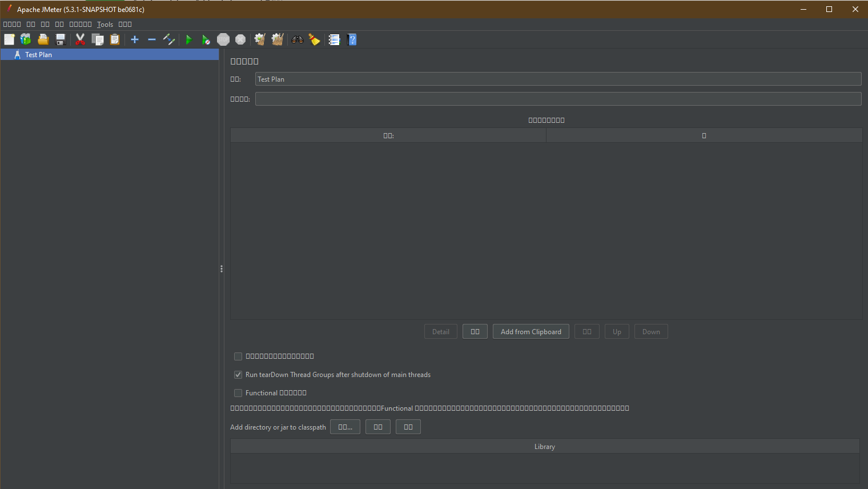The image size is (868, 489).
Task: Click the Library column header
Action: point(545,447)
